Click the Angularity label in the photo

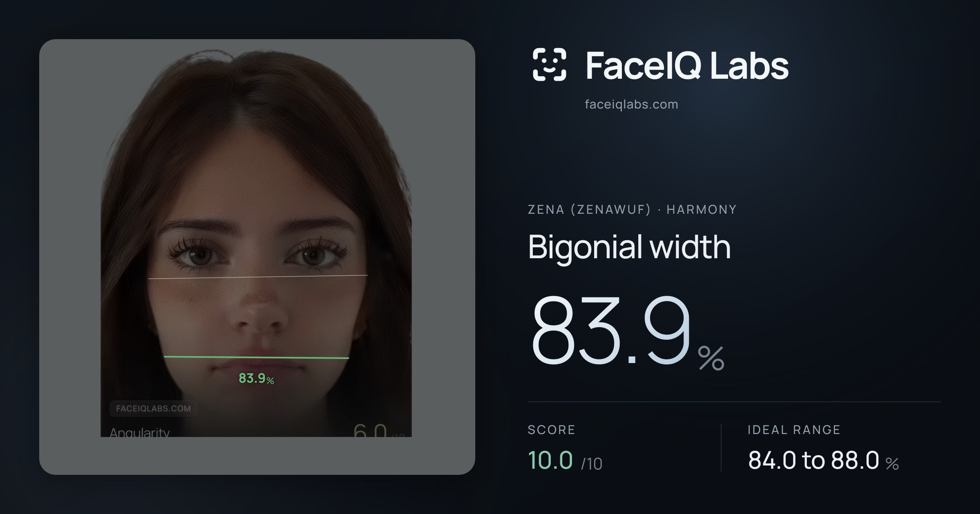click(140, 432)
